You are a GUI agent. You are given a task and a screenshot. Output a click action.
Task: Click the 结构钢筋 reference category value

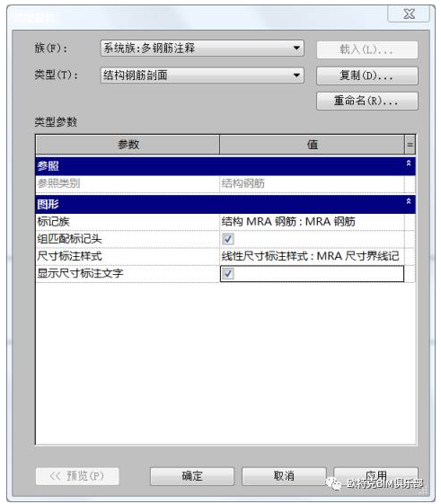point(243,183)
